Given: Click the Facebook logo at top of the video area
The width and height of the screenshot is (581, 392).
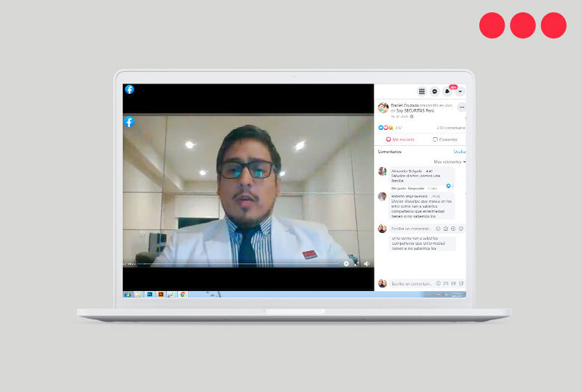Looking at the screenshot, I should coord(129,89).
